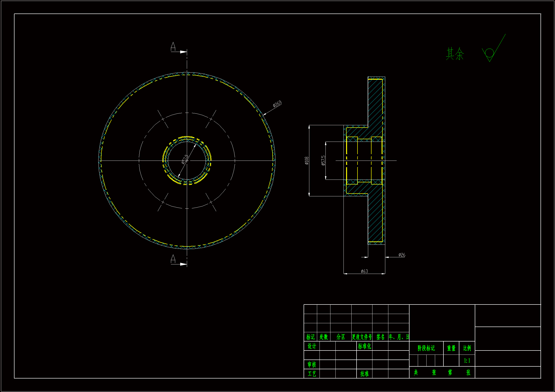Select the ø26 dimension label
This screenshot has width=555, height=392.
coord(402,255)
